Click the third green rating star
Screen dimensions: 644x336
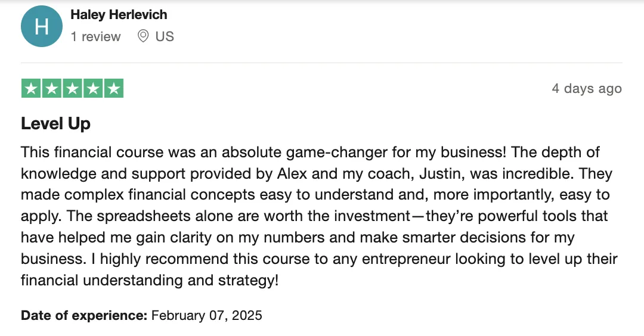click(73, 88)
